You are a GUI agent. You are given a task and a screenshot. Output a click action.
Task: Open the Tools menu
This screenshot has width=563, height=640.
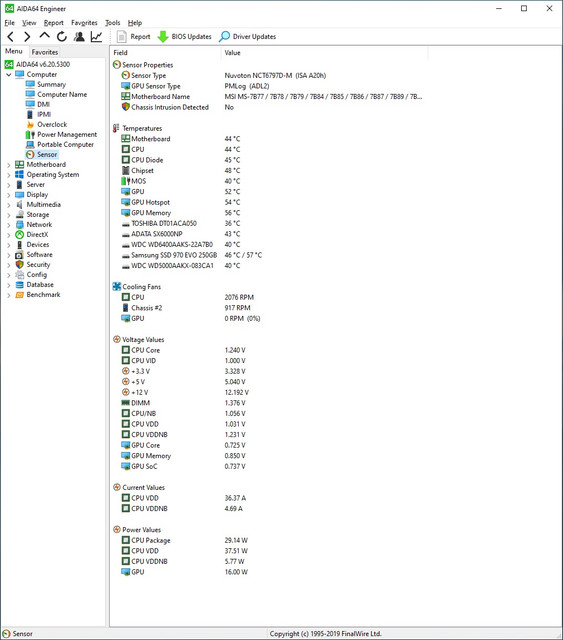point(112,23)
